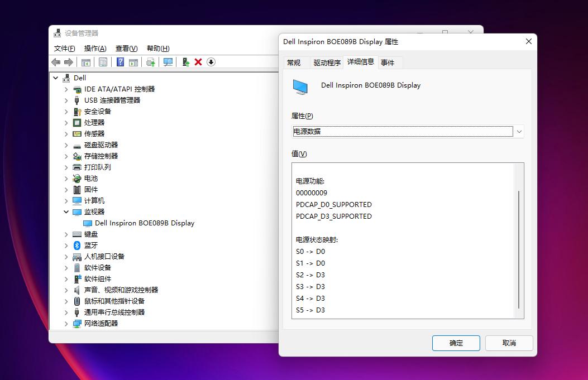Click the mouse and pointing devices icon

(77, 301)
